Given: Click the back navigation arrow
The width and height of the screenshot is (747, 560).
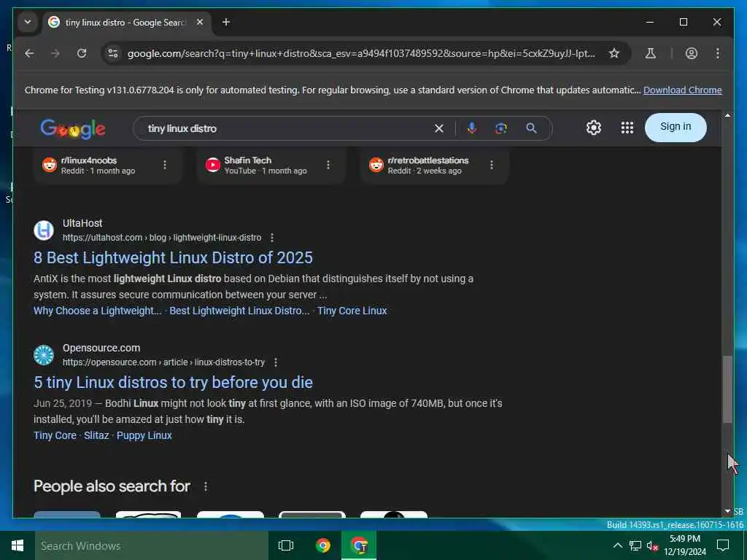Looking at the screenshot, I should (29, 53).
